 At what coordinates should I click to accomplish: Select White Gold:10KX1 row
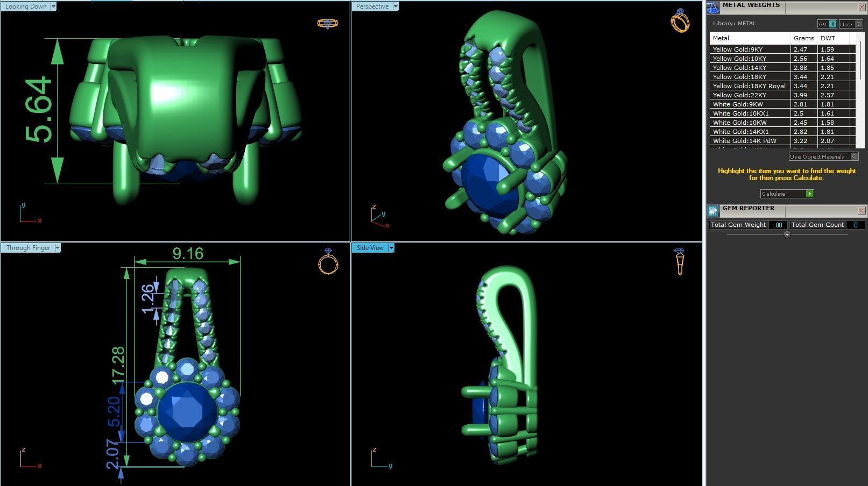[782, 113]
